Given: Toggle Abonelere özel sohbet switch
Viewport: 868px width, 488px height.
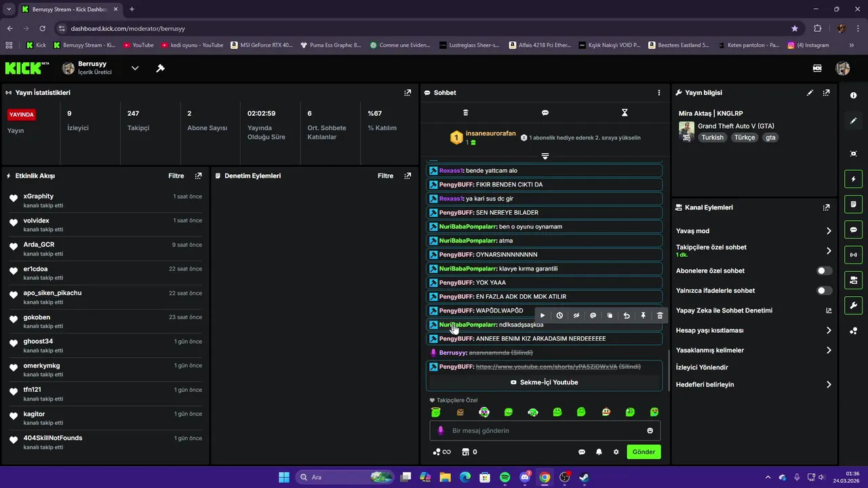Looking at the screenshot, I should click(x=824, y=270).
